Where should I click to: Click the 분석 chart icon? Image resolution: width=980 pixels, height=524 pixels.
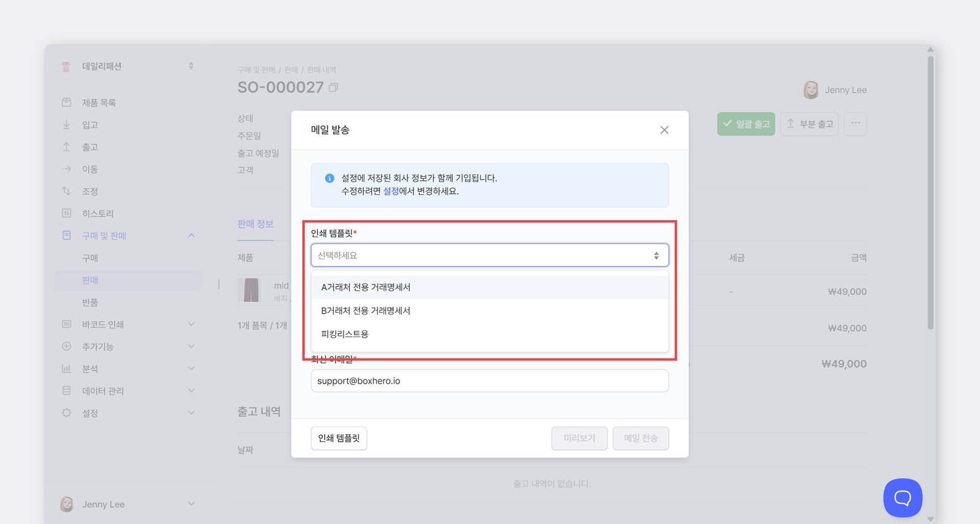point(67,368)
